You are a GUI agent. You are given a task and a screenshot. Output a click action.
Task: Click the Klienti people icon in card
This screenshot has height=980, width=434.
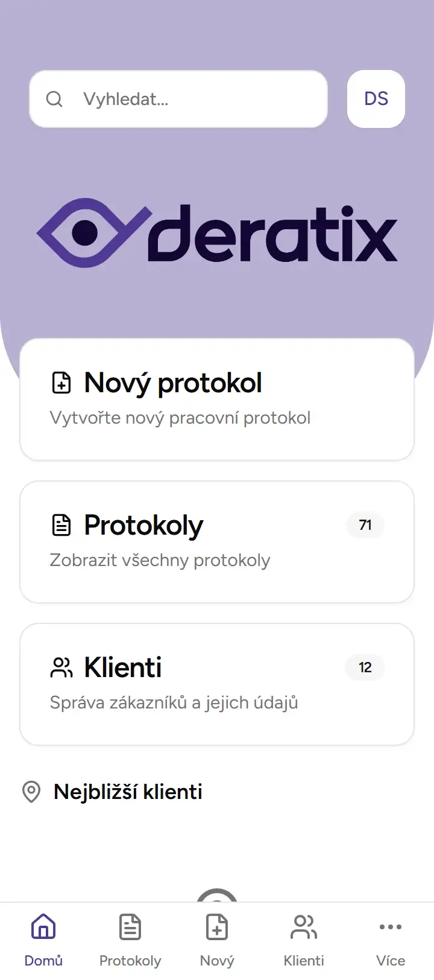(x=61, y=667)
